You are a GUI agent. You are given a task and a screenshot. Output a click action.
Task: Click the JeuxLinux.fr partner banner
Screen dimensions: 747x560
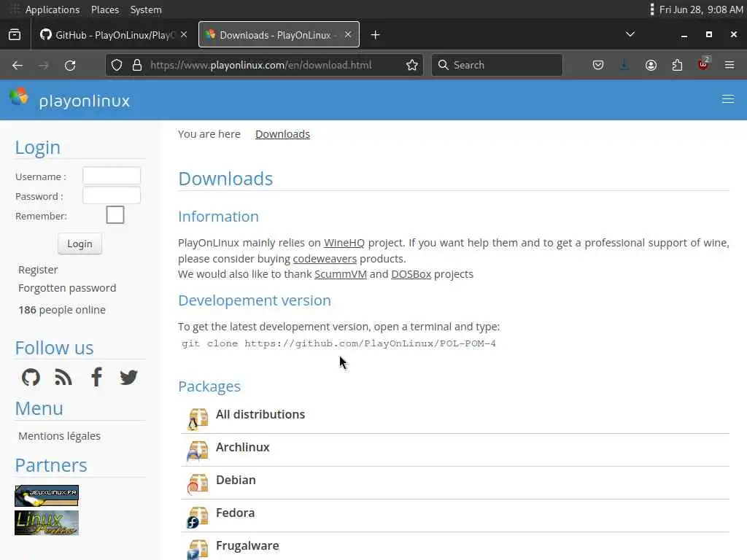(47, 496)
